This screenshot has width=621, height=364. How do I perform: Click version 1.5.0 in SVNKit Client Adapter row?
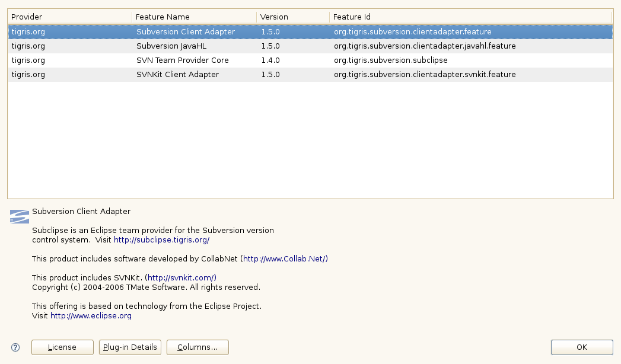point(270,74)
